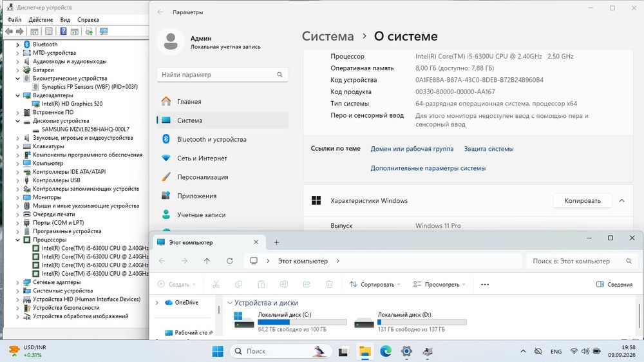Collapse Устройства и диски group
The height and width of the screenshot is (362, 644).
pos(230,303)
